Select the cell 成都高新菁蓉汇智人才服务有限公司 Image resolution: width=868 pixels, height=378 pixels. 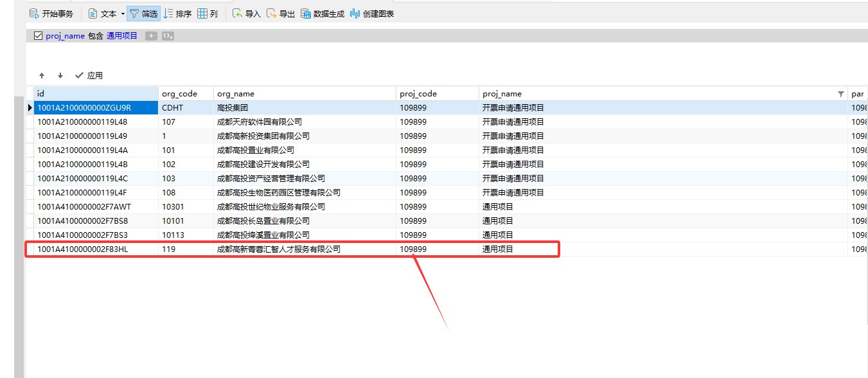click(305, 249)
